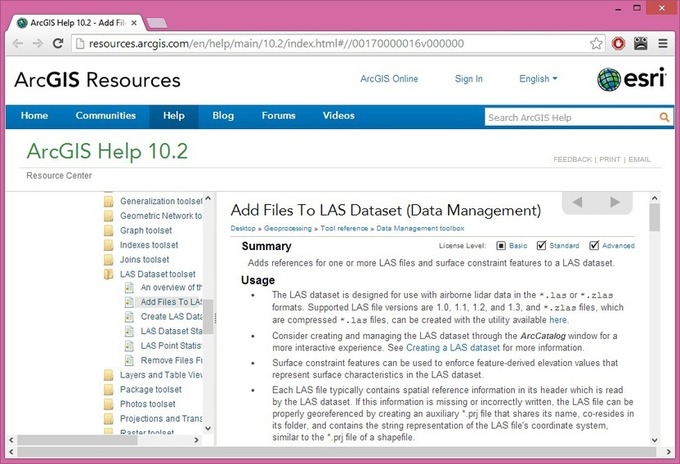
Task: Bookmark this page with the star icon
Action: (x=596, y=44)
